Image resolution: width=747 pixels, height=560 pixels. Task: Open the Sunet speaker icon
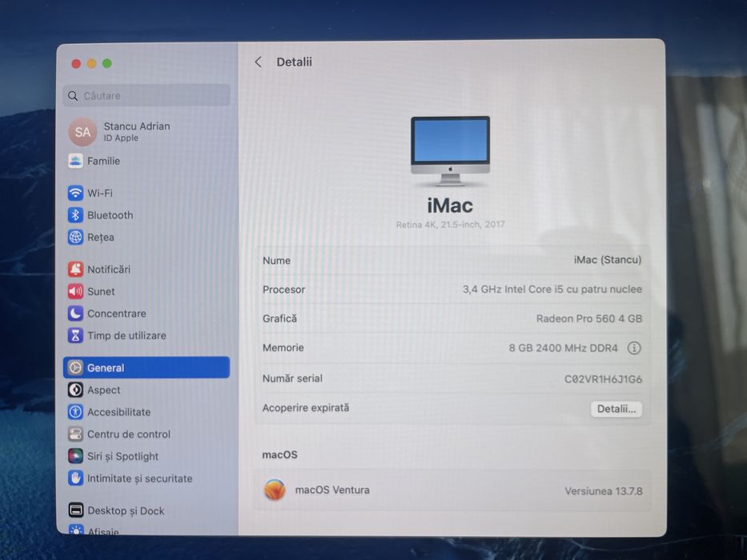pyautogui.click(x=75, y=291)
